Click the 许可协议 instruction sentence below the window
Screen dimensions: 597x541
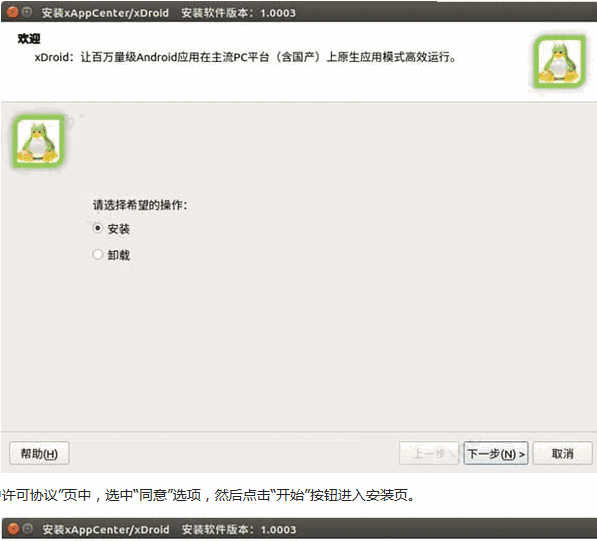point(208,495)
